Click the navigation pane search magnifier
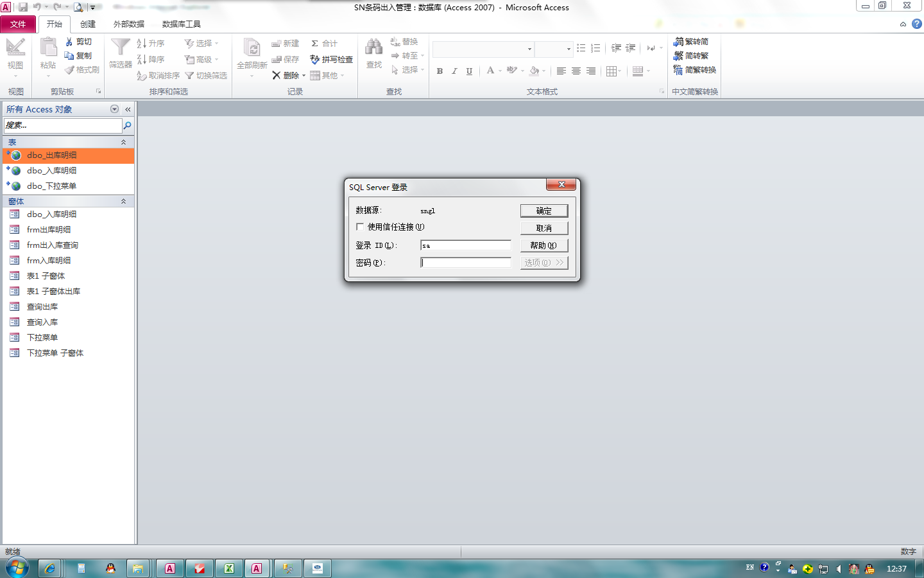 point(128,126)
